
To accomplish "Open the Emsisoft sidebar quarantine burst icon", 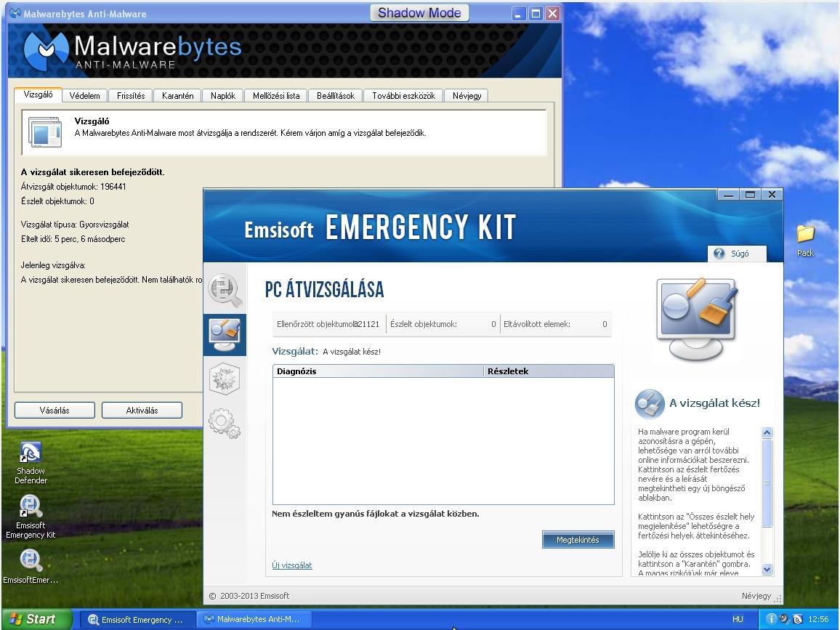I will pyautogui.click(x=225, y=378).
